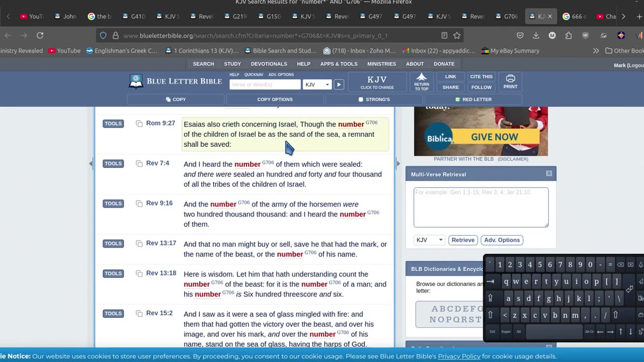
Task: Open the YouTube bookmark
Action: pyautogui.click(x=64, y=51)
